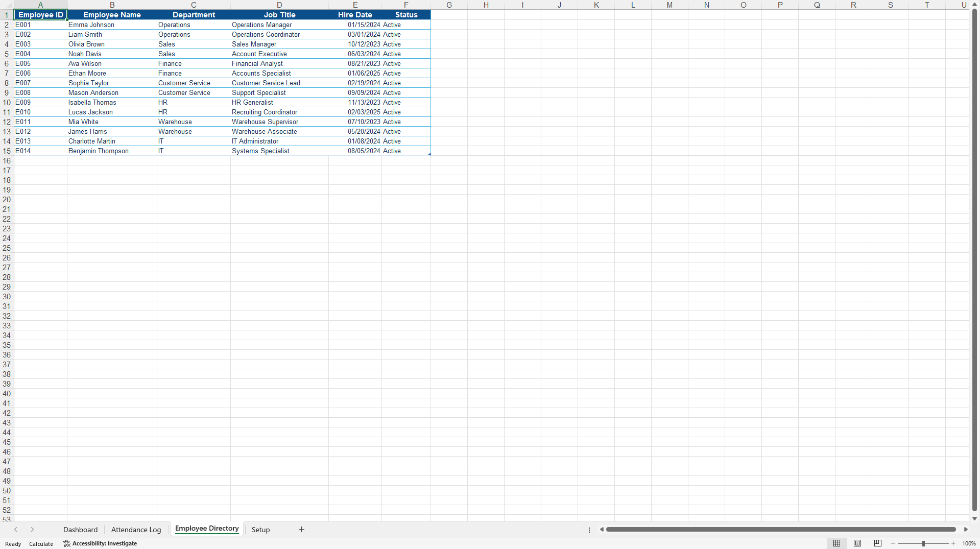
Task: Zoom out with the minus icon
Action: [x=893, y=543]
